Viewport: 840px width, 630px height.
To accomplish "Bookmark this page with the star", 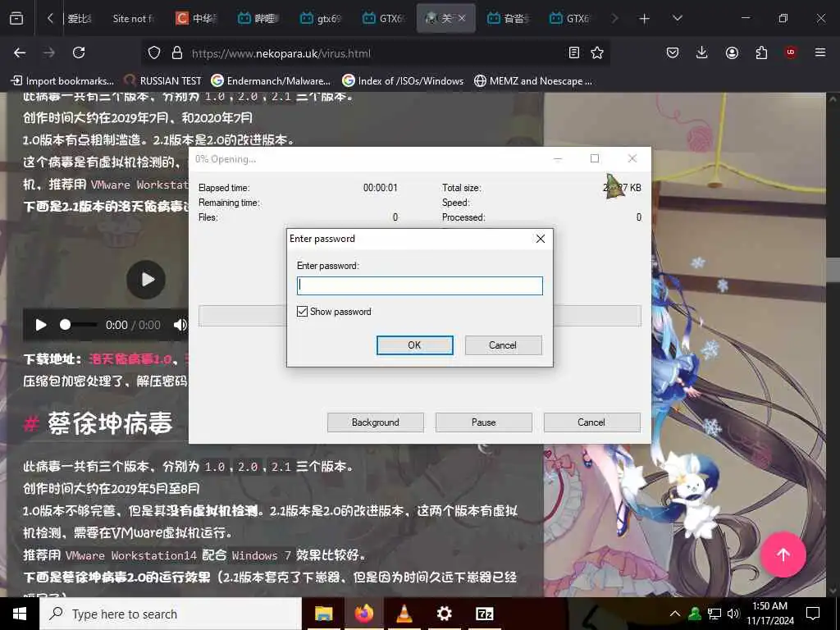I will click(x=597, y=52).
